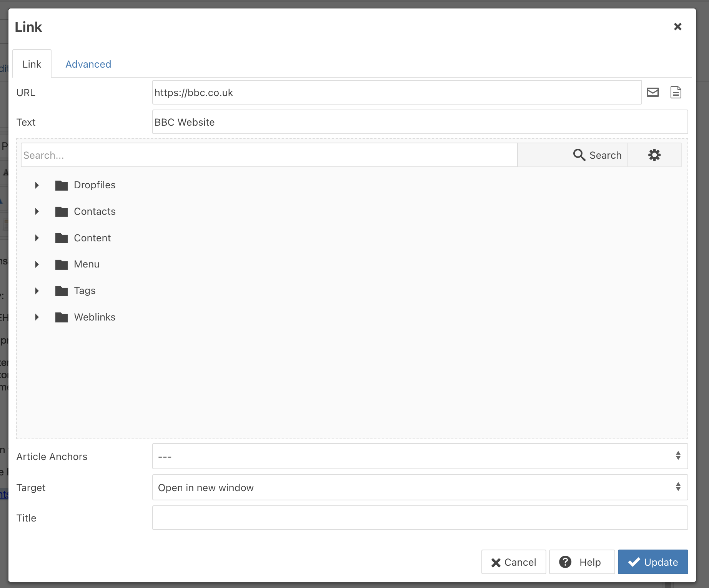Focus the URL input field
Screen dimensions: 709x588
(397, 92)
